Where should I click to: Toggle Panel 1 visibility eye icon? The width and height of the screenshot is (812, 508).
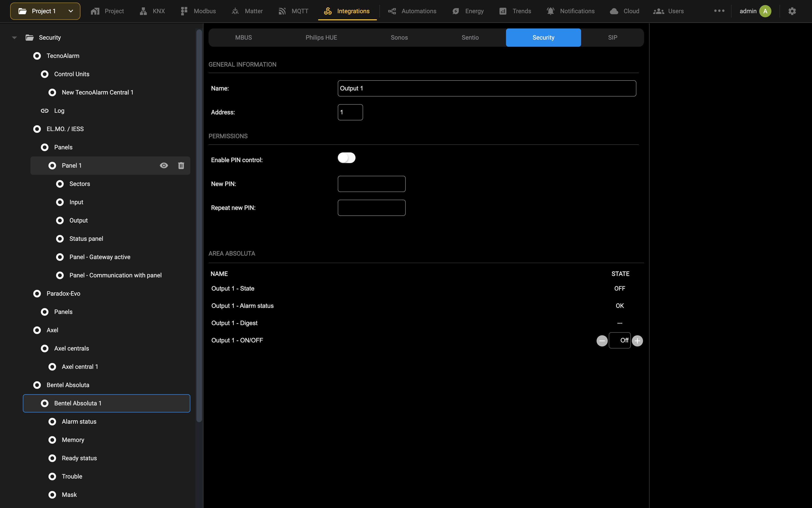(x=164, y=166)
